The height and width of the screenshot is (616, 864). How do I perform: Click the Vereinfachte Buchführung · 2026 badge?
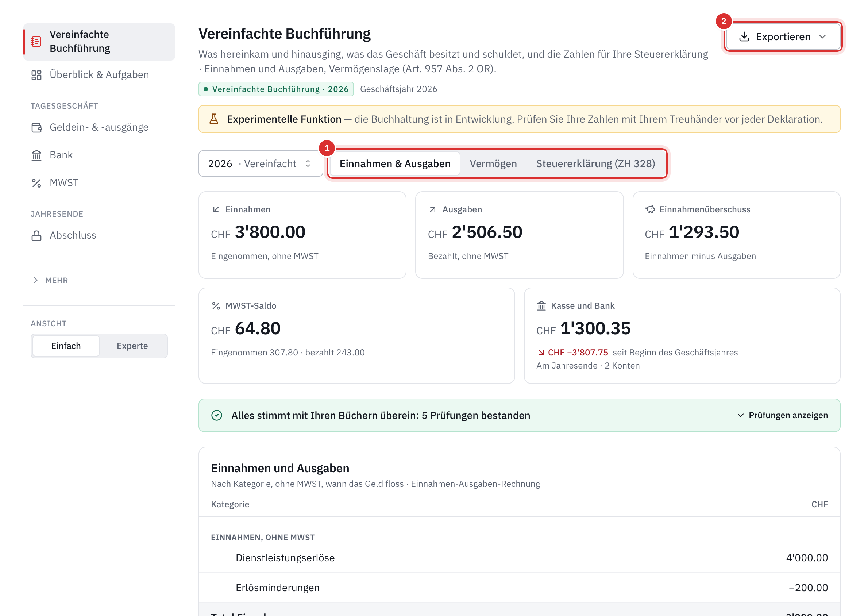[276, 89]
